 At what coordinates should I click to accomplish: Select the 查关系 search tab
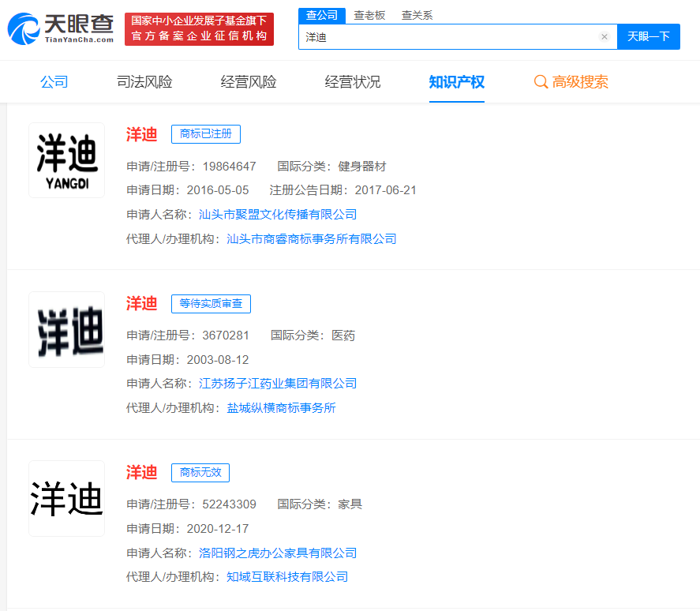coord(417,16)
